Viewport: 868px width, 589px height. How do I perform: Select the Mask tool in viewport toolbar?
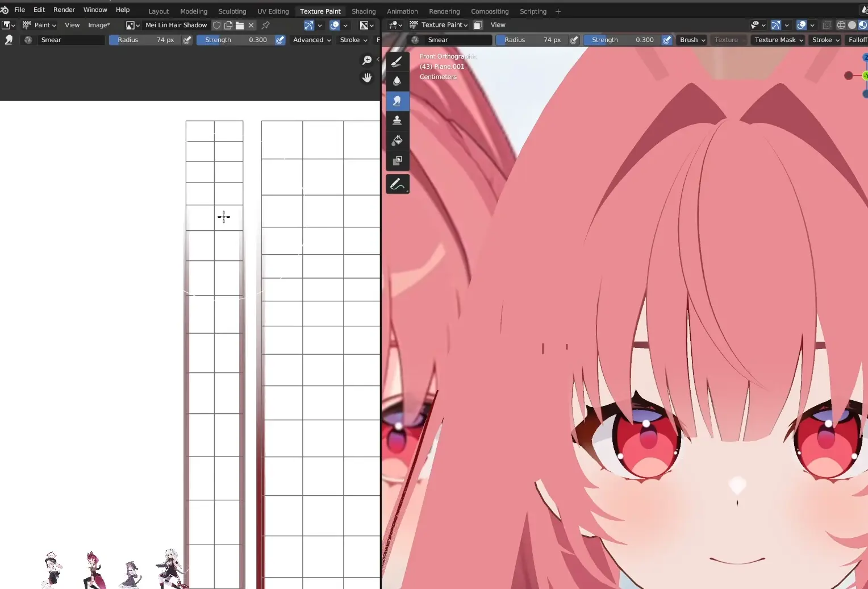(397, 160)
